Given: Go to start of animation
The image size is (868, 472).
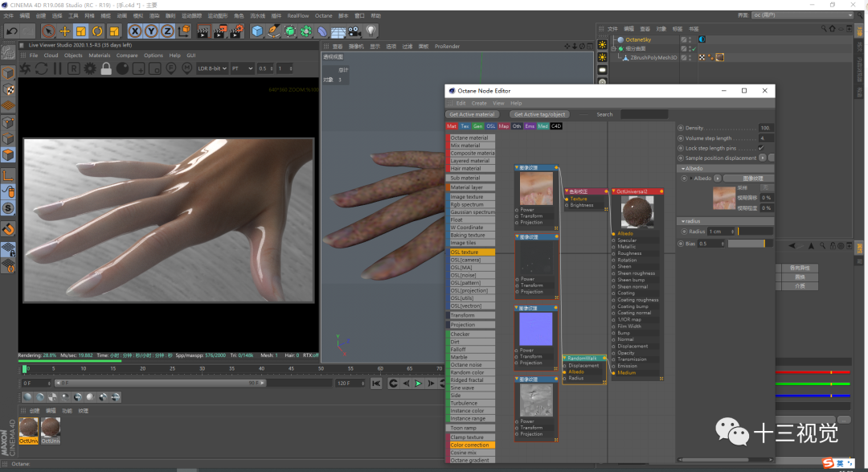Looking at the screenshot, I should pyautogui.click(x=376, y=384).
